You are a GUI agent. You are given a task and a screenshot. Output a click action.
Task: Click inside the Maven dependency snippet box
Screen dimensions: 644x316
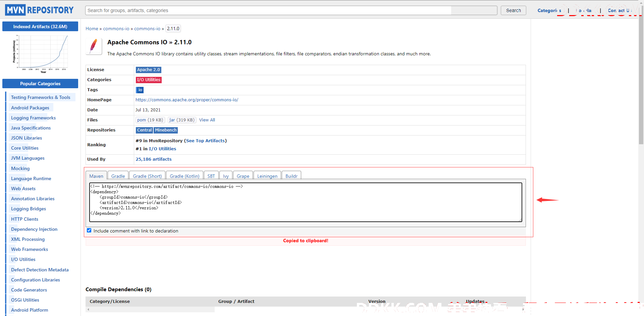click(x=306, y=202)
